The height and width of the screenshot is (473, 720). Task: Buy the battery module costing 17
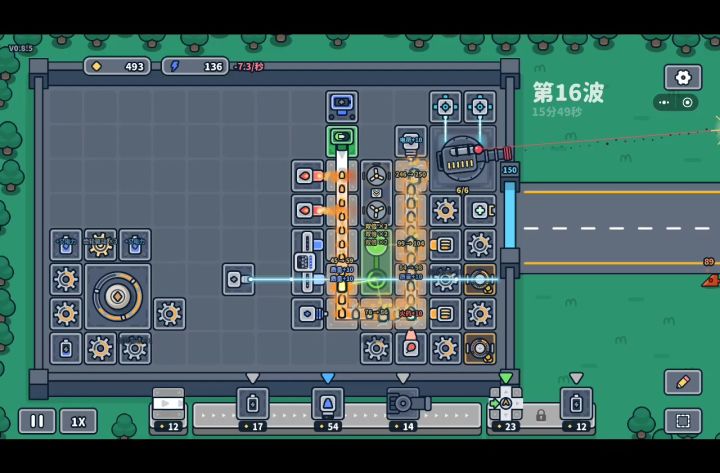[x=253, y=410]
